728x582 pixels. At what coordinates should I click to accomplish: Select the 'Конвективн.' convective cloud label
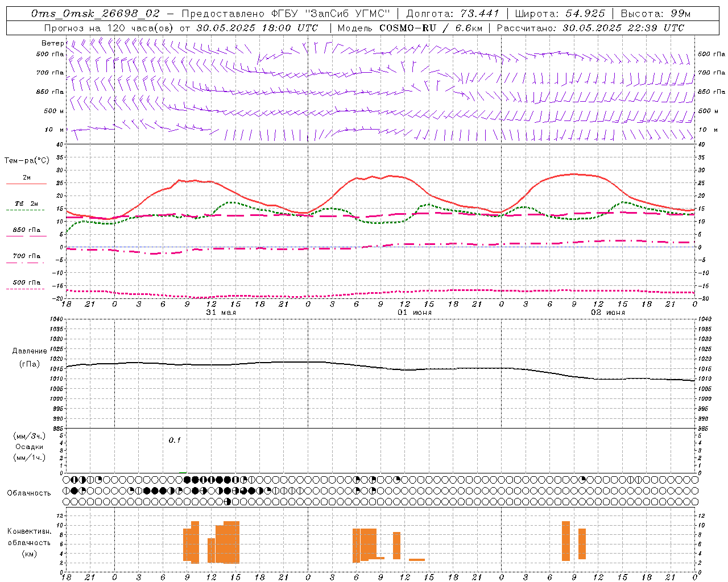(x=30, y=531)
